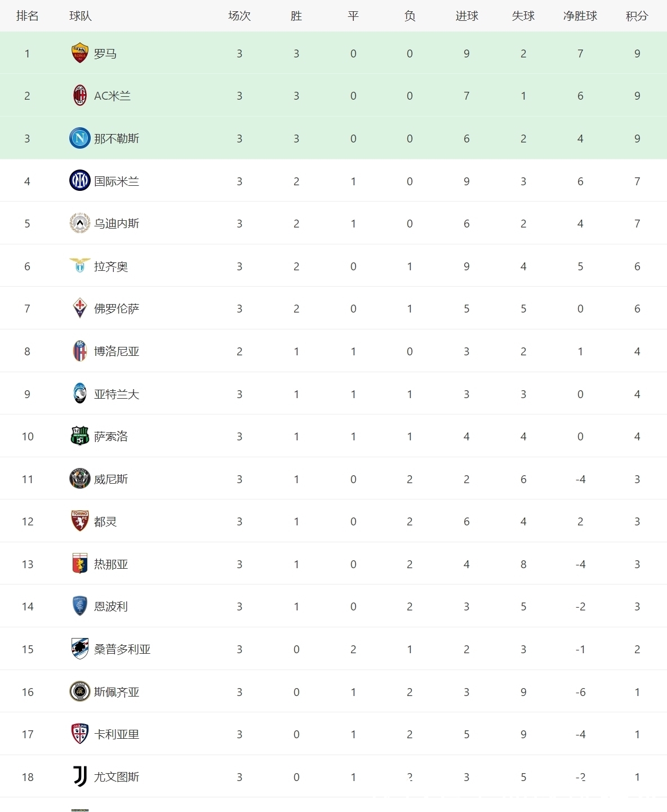
Task: Open the Genoa club badge
Action: pyautogui.click(x=80, y=564)
